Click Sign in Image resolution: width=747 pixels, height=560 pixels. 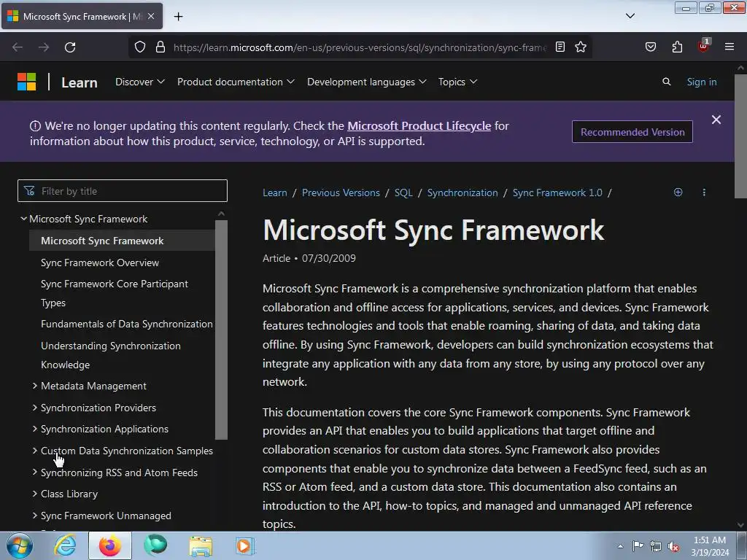click(x=701, y=82)
